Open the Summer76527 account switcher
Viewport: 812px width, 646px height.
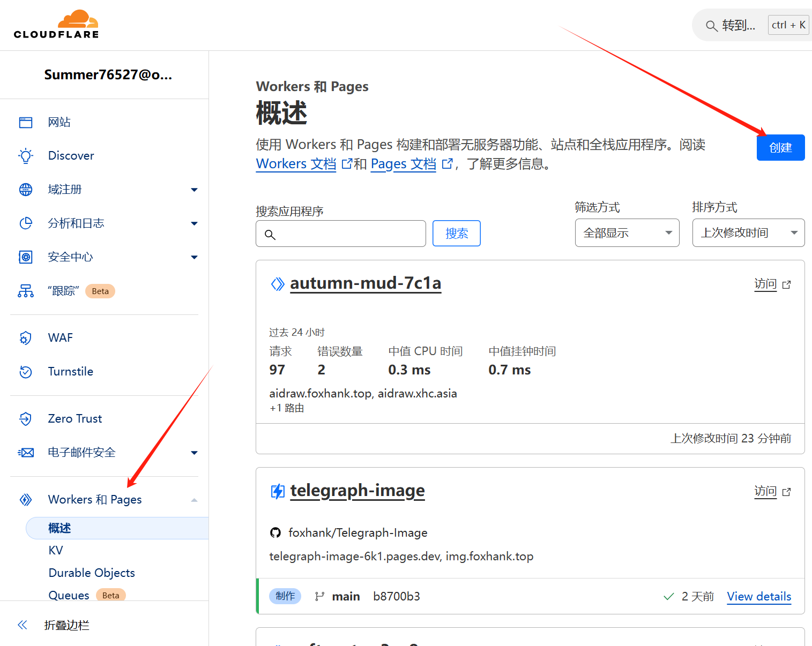[x=108, y=74]
